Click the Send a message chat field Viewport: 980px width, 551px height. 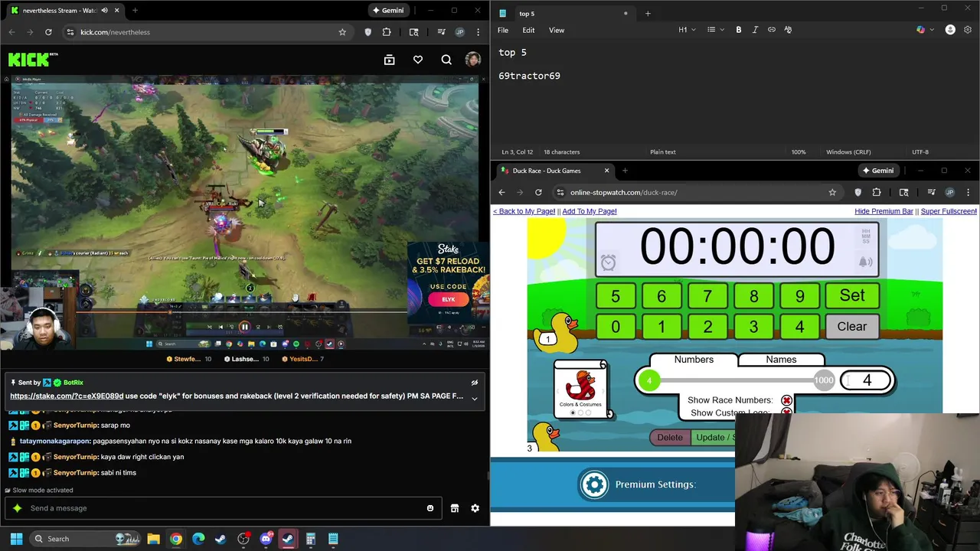[x=222, y=508]
